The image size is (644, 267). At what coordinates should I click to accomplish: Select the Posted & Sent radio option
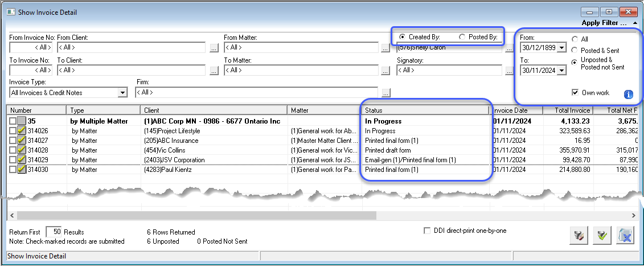(575, 50)
